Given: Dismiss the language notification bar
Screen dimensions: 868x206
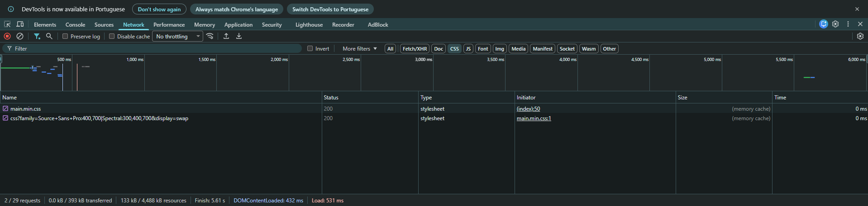Looking at the screenshot, I should click(857, 9).
